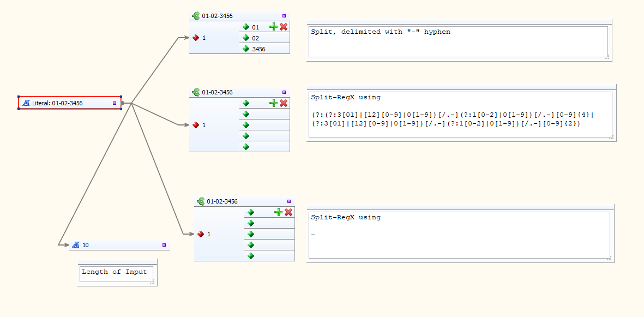Click the green plus on the third split node
Screen dimensions: 644x317
[x=278, y=212]
